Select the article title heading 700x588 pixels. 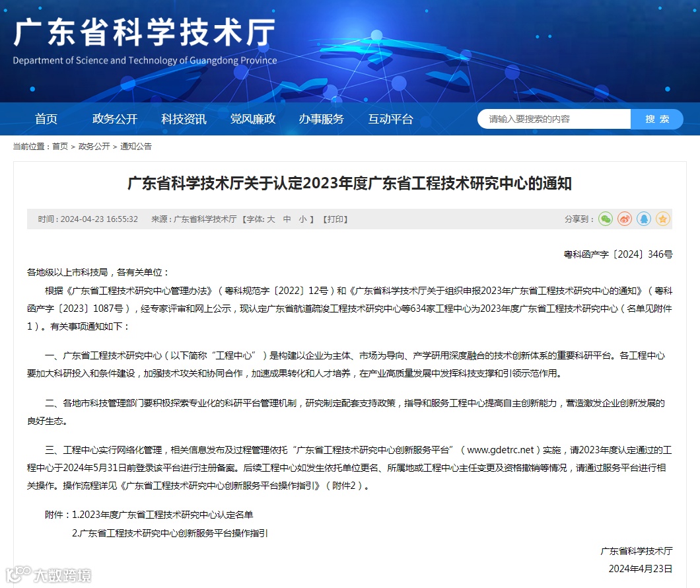click(x=349, y=184)
